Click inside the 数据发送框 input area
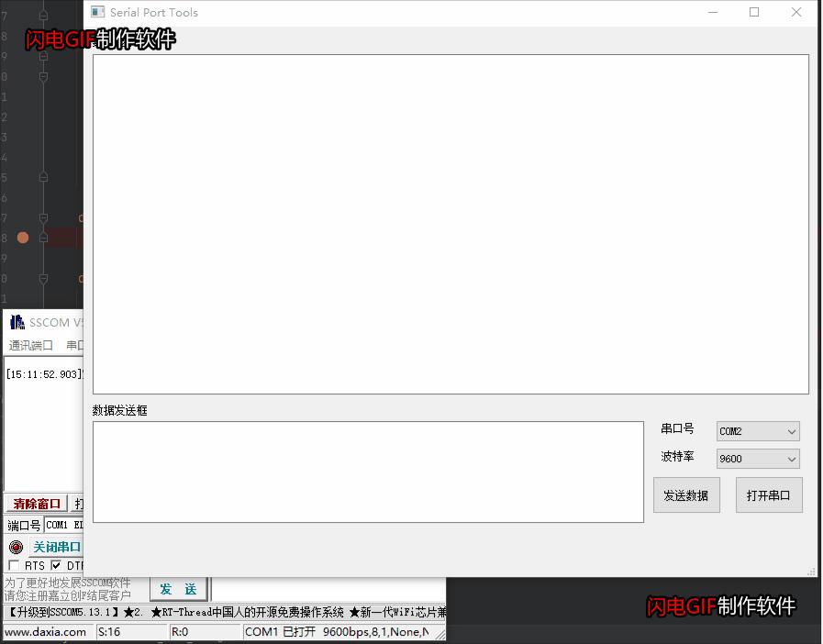This screenshot has height=644, width=823. pos(367,471)
